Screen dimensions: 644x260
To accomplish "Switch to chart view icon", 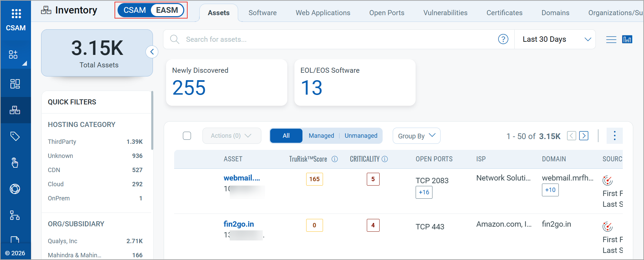I will pos(627,39).
